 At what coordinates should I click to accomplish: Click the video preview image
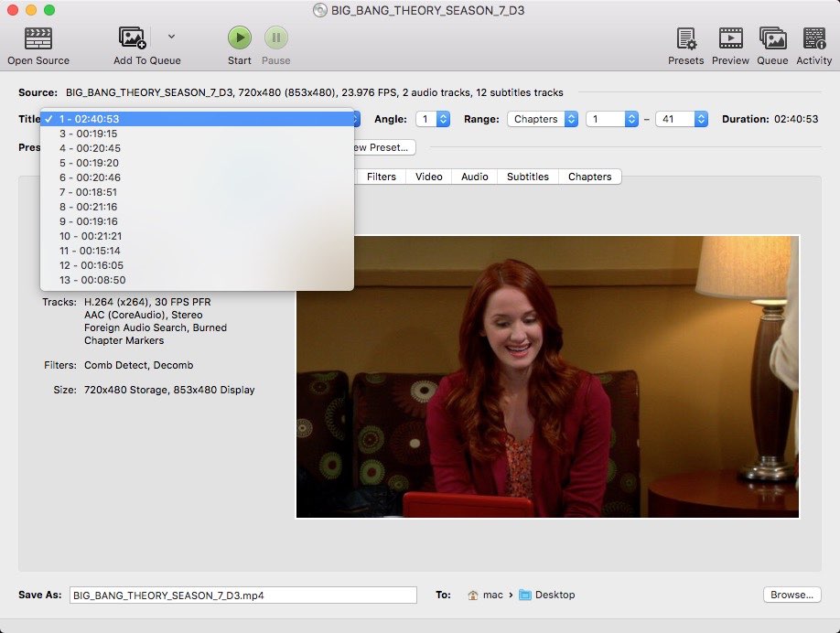pos(547,377)
